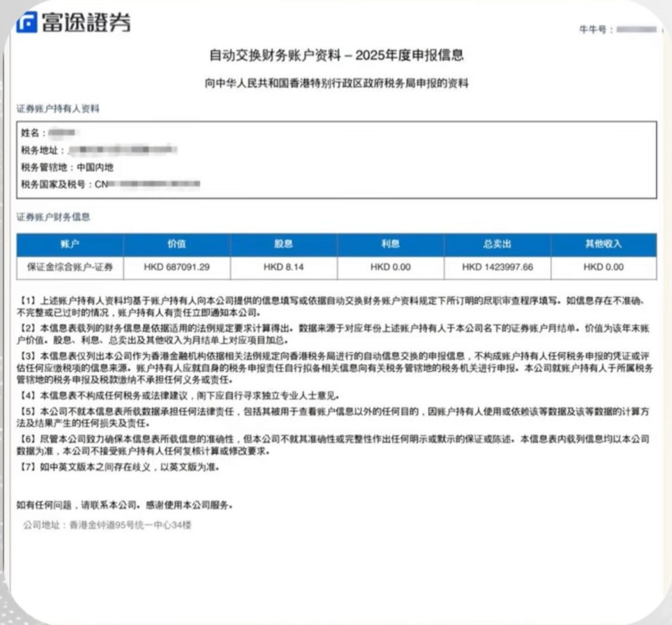
Task: Click the title 自动交换财务账户资料 – 2025年度申报信息
Action: tap(337, 55)
